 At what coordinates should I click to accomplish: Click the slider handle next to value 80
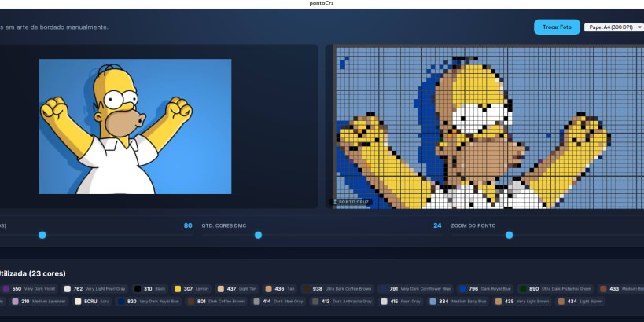pyautogui.click(x=42, y=235)
